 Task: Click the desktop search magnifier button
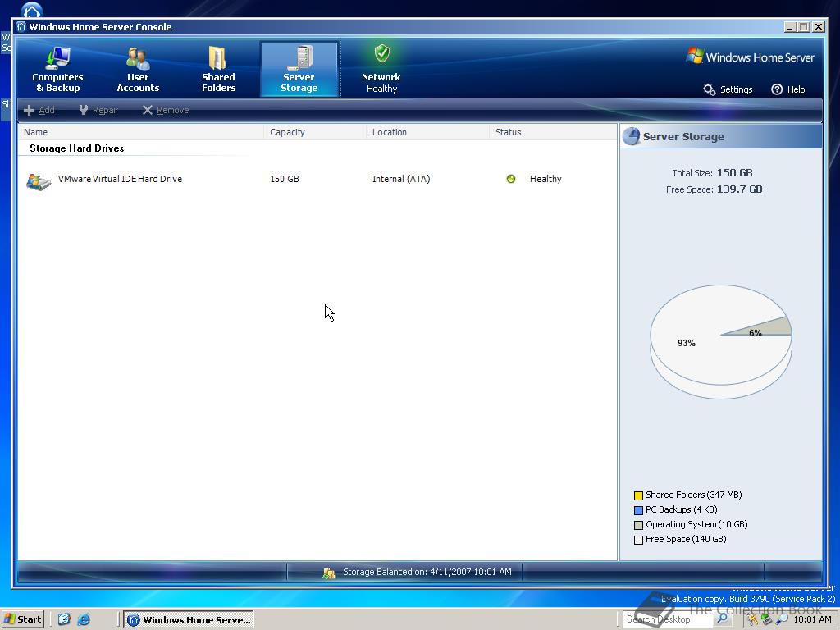pos(722,619)
